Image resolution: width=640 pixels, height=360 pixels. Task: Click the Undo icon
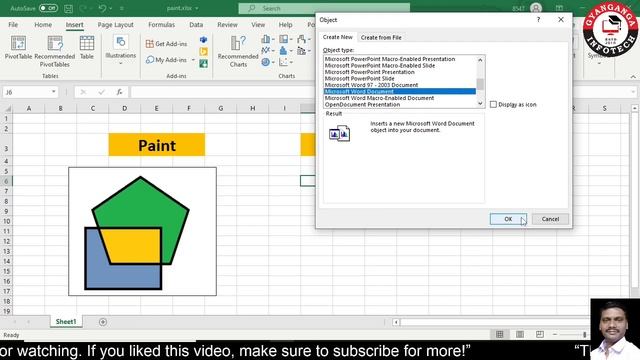click(102, 8)
